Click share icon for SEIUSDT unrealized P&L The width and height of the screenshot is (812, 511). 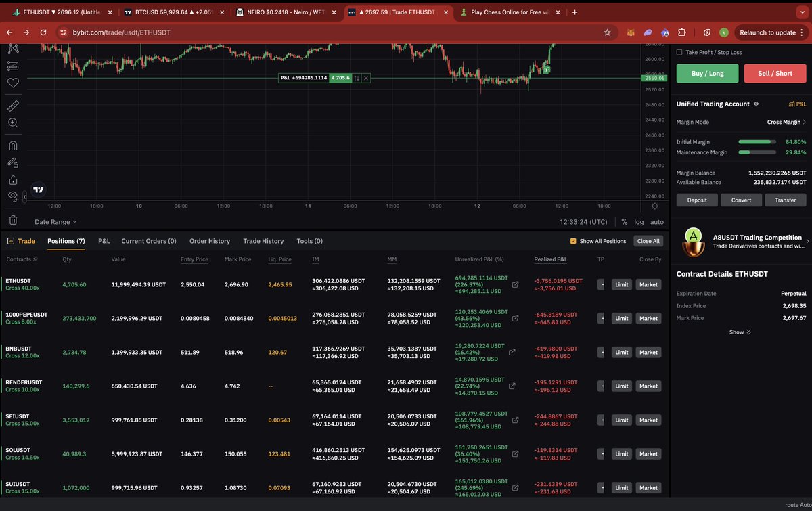(x=514, y=420)
